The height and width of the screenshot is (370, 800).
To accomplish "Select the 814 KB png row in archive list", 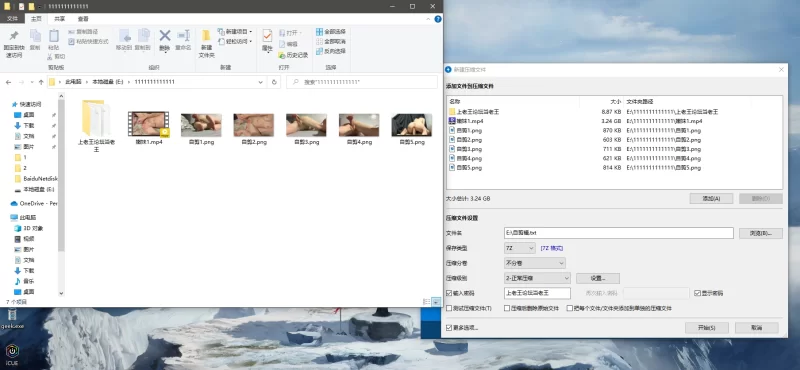I will tap(614, 167).
